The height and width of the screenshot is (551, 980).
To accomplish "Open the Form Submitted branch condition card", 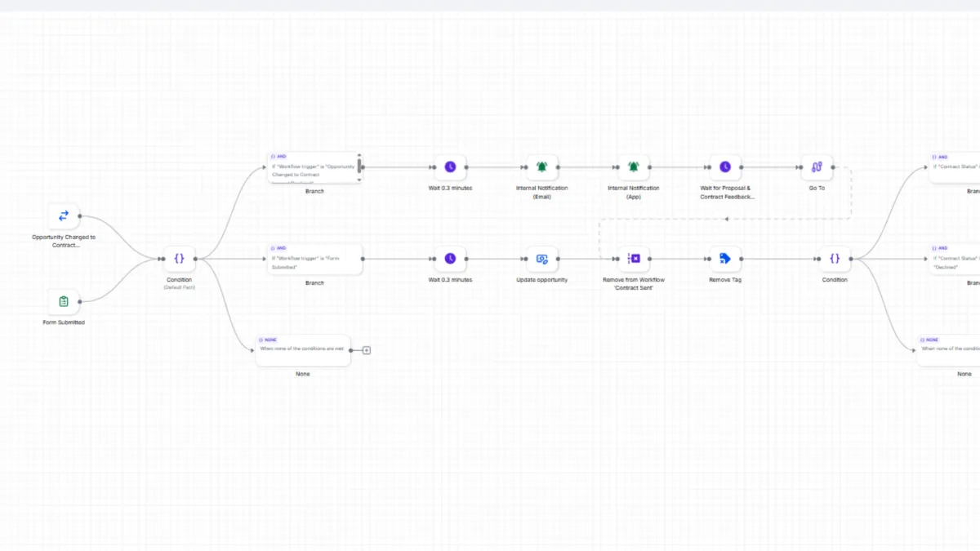I will point(314,259).
